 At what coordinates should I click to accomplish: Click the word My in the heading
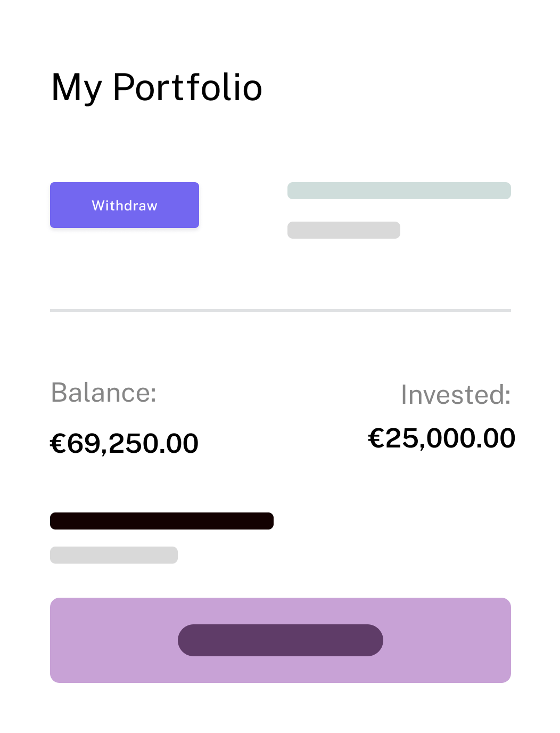coord(76,87)
